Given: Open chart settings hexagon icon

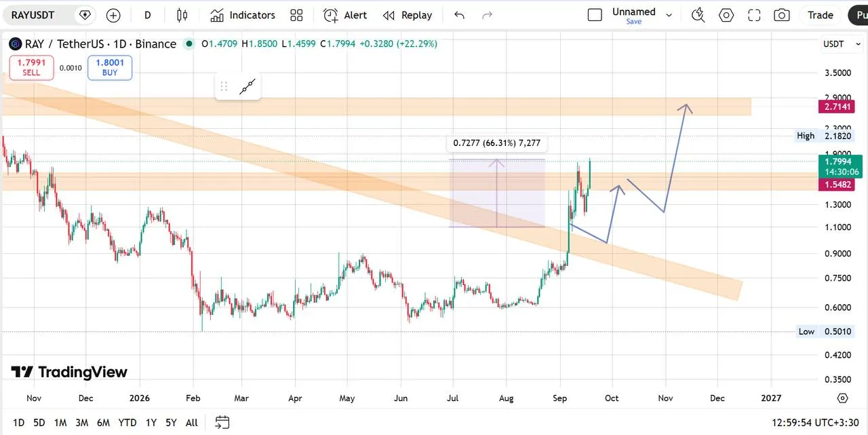Looking at the screenshot, I should pyautogui.click(x=726, y=15).
